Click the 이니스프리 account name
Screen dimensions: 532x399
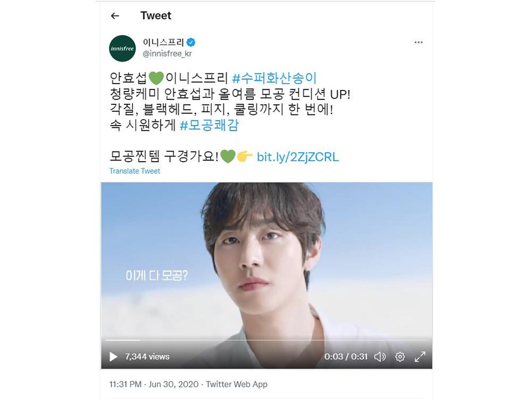tap(163, 43)
